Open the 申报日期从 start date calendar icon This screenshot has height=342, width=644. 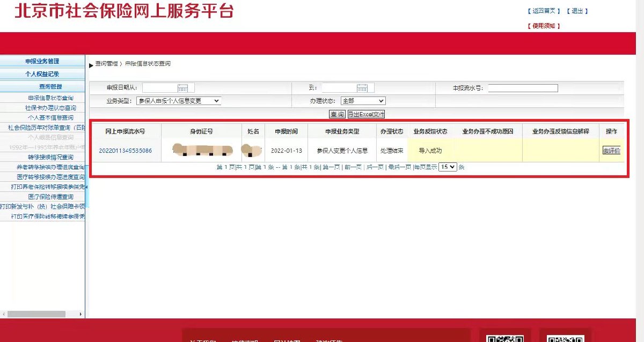click(x=182, y=88)
